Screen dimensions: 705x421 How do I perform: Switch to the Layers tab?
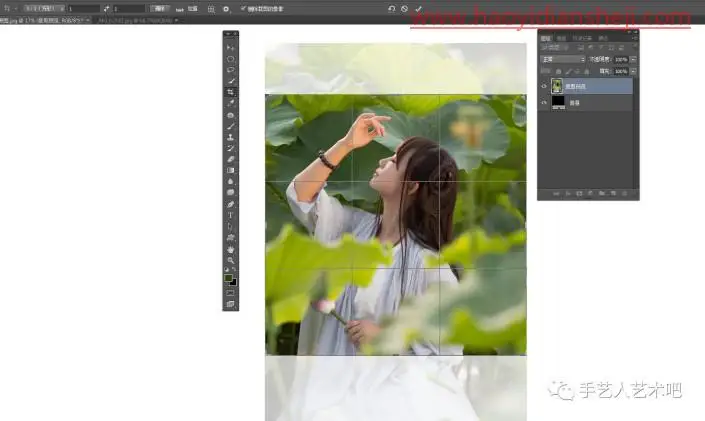tap(545, 38)
